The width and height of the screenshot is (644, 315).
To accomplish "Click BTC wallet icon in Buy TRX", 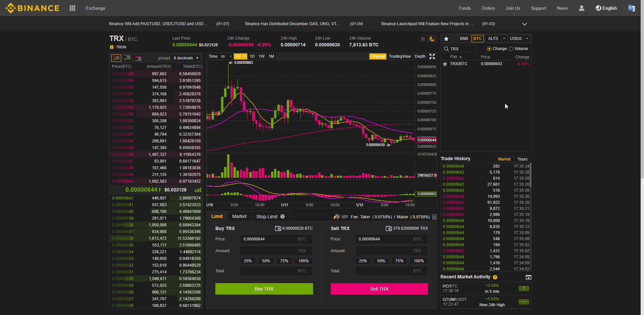I will [278, 228].
